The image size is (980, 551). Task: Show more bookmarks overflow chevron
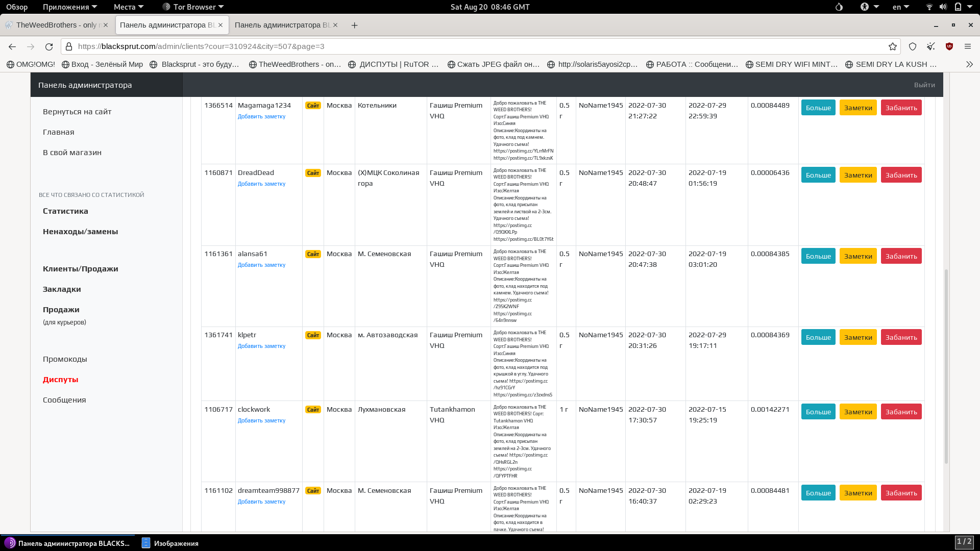969,64
